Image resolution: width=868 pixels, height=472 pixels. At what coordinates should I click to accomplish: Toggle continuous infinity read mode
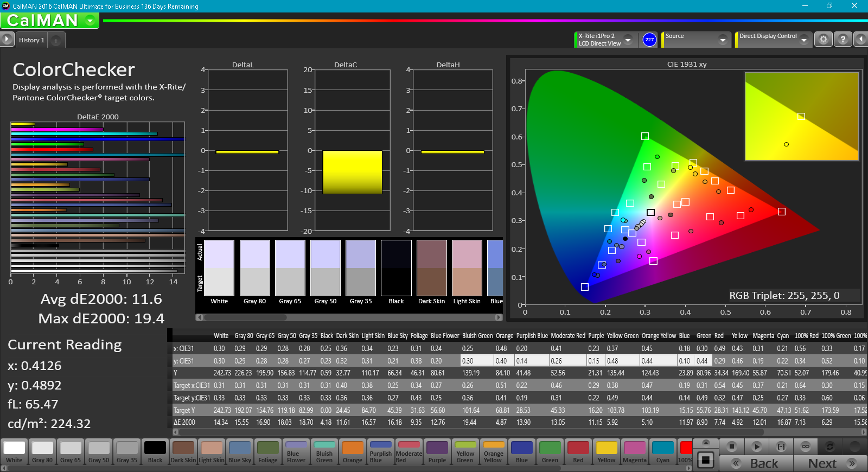(x=806, y=447)
